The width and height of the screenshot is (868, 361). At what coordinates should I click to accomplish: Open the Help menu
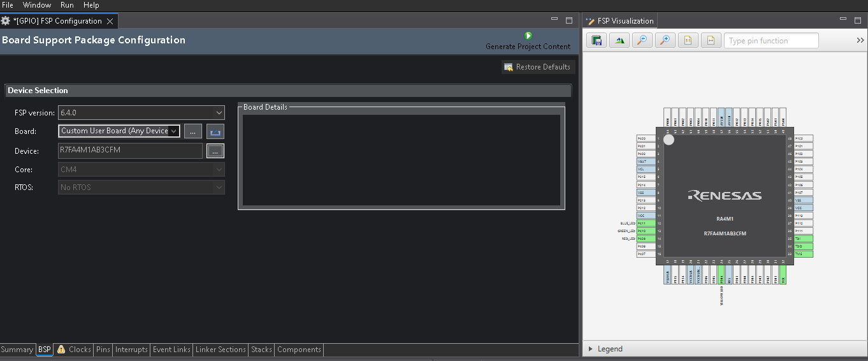point(91,5)
